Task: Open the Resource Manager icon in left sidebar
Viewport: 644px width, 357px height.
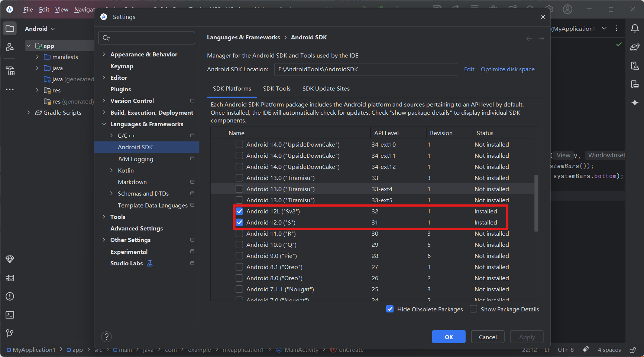Action: [10, 47]
